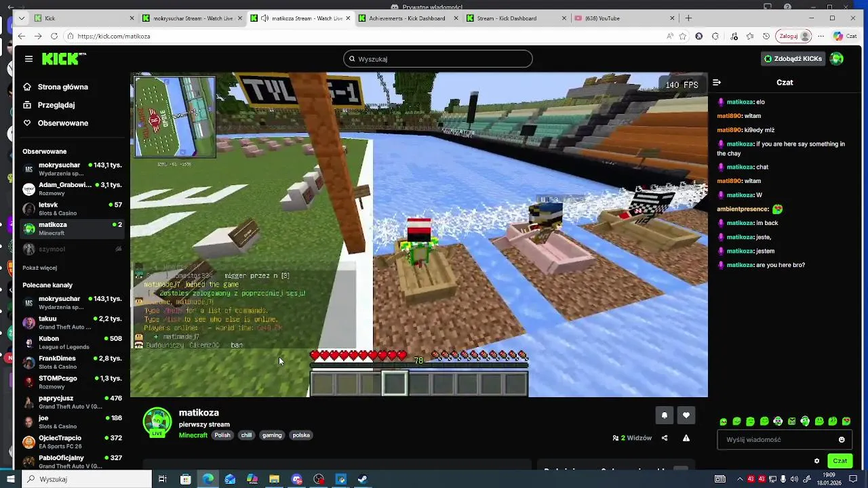
Task: Click Windows taskbar search box
Action: [x=87, y=479]
